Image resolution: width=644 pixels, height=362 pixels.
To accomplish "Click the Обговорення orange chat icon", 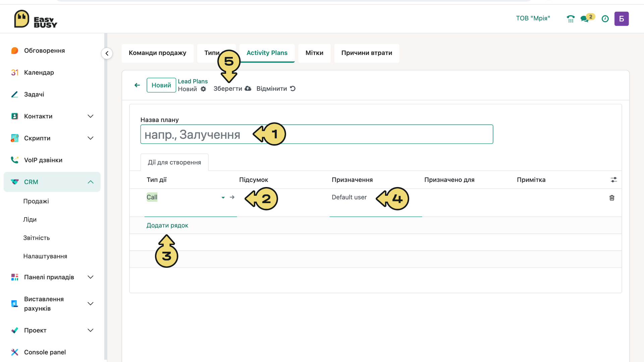I will (x=14, y=51).
